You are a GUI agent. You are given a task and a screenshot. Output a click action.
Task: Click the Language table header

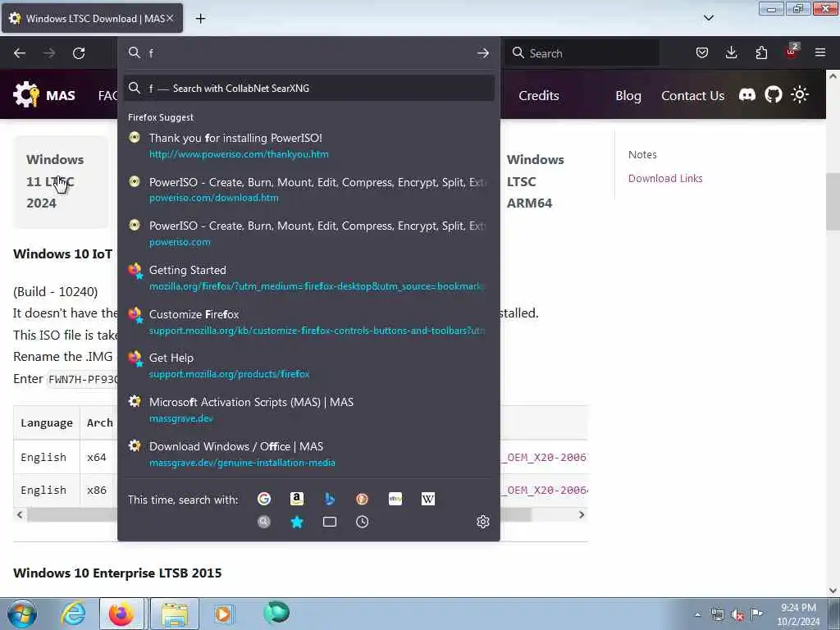47,422
